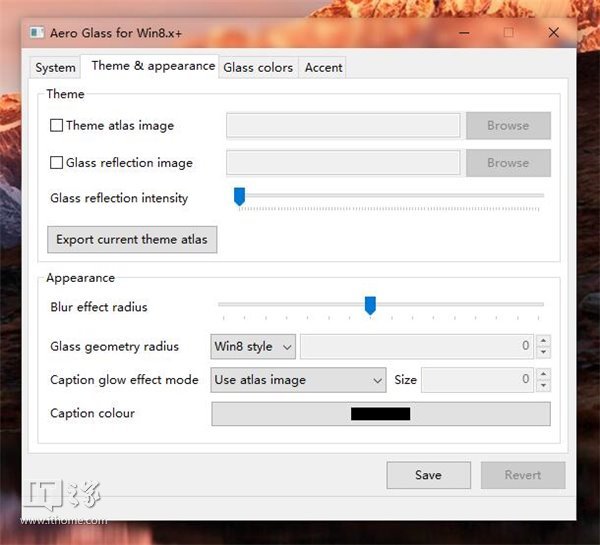
Task: Click the caption glow Size value field
Action: click(x=477, y=380)
